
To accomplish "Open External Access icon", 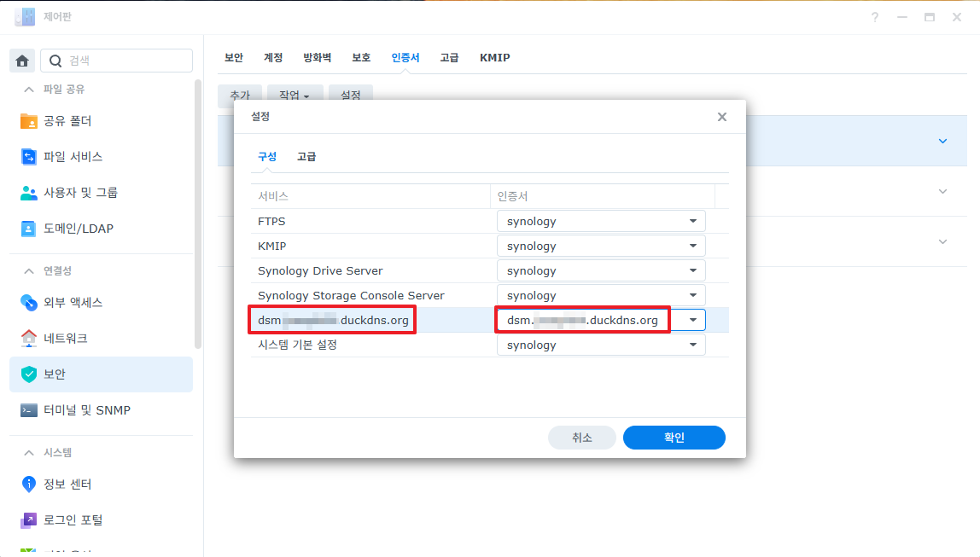I will [29, 302].
